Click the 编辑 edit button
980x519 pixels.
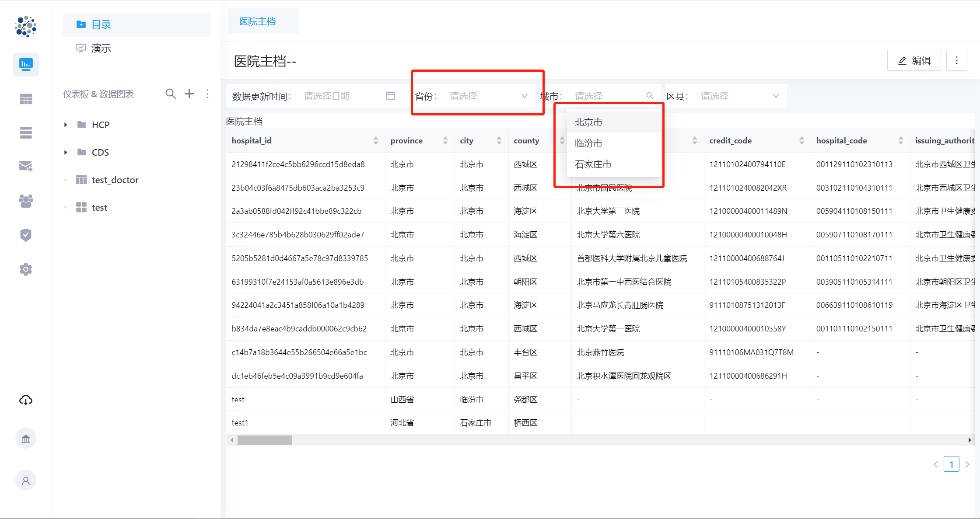(x=914, y=60)
